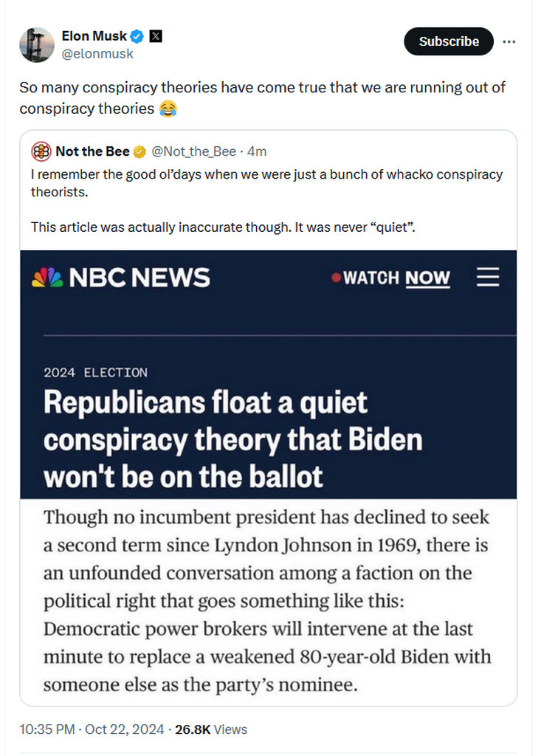Click the gold verified badge on Not the Bee
544x756 pixels.
click(x=139, y=152)
